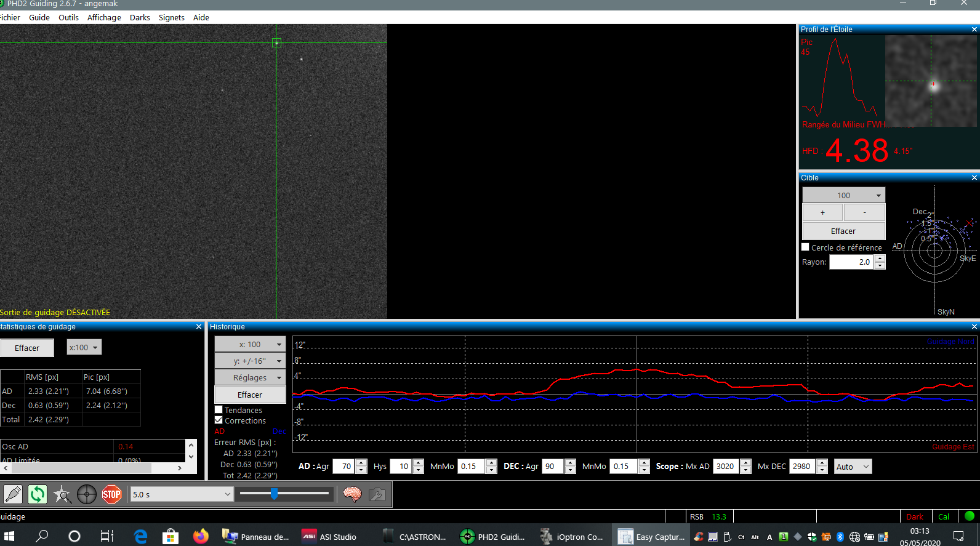
Task: Click the camera settings wrench icon
Action: pos(377,494)
